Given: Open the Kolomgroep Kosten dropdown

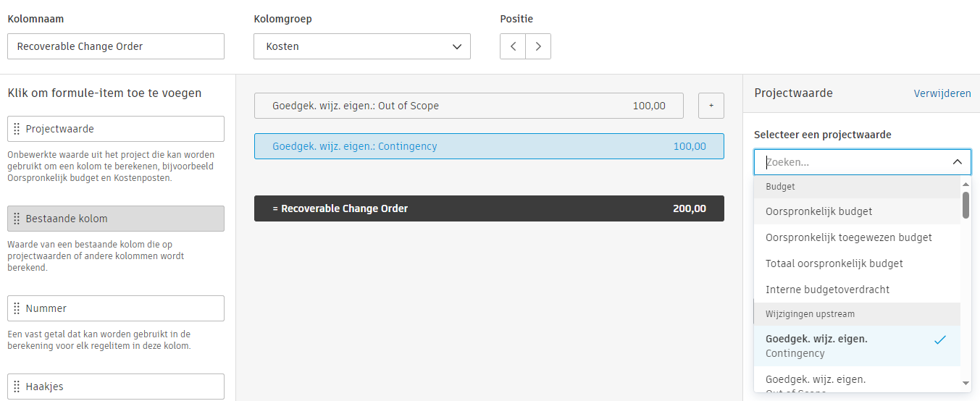Looking at the screenshot, I should pos(362,46).
